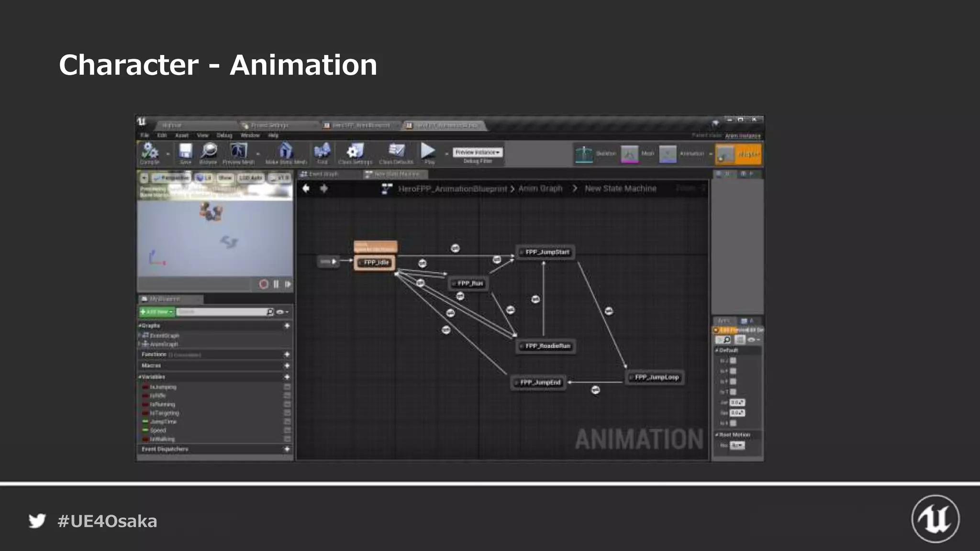The height and width of the screenshot is (551, 980).
Task: Save the animation blueprint with the Save icon
Action: pyautogui.click(x=185, y=150)
